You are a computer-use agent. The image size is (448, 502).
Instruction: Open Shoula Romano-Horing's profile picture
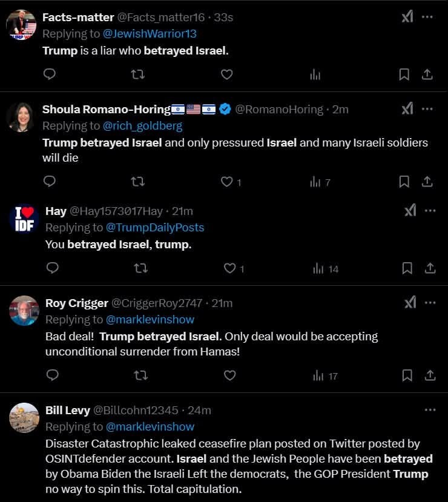click(x=21, y=117)
